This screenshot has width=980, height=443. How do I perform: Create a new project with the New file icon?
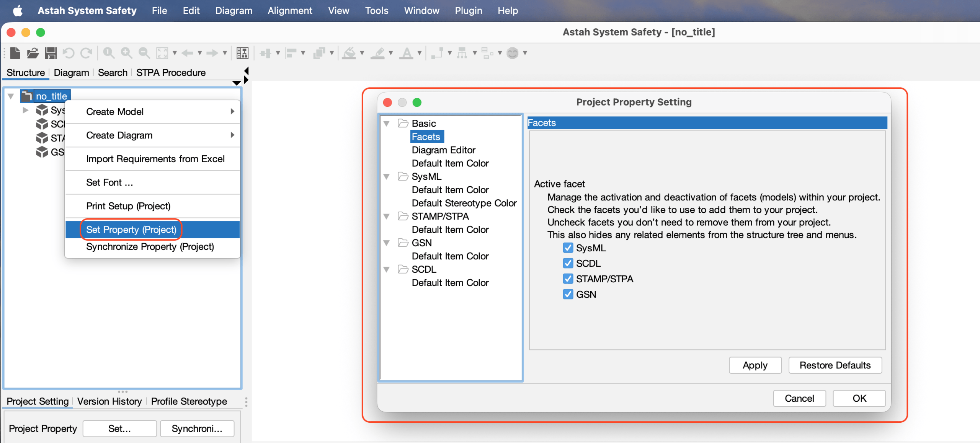[15, 53]
